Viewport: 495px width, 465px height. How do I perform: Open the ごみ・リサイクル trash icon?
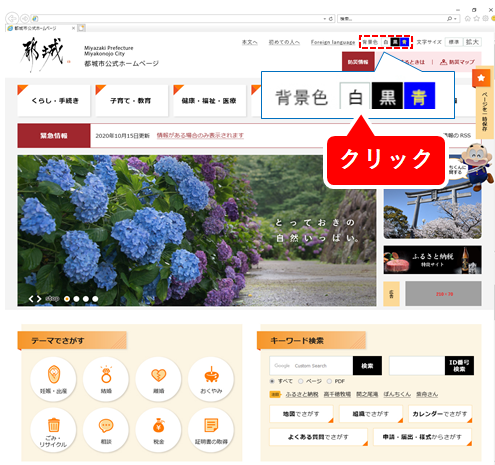(53, 430)
